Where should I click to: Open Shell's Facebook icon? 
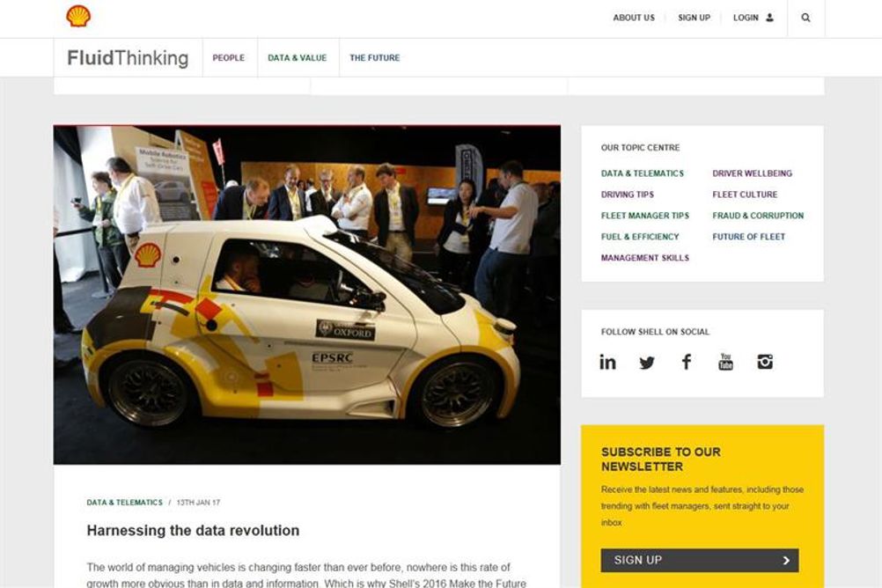coord(687,362)
